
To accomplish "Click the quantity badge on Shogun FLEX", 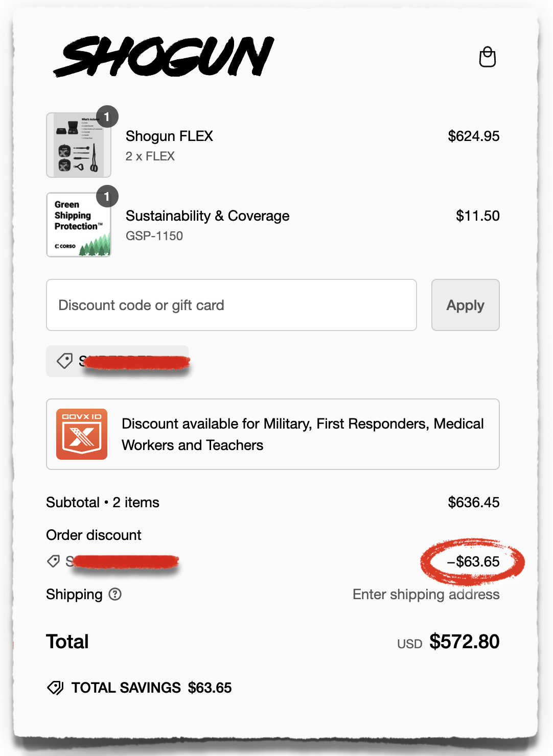I will [107, 116].
